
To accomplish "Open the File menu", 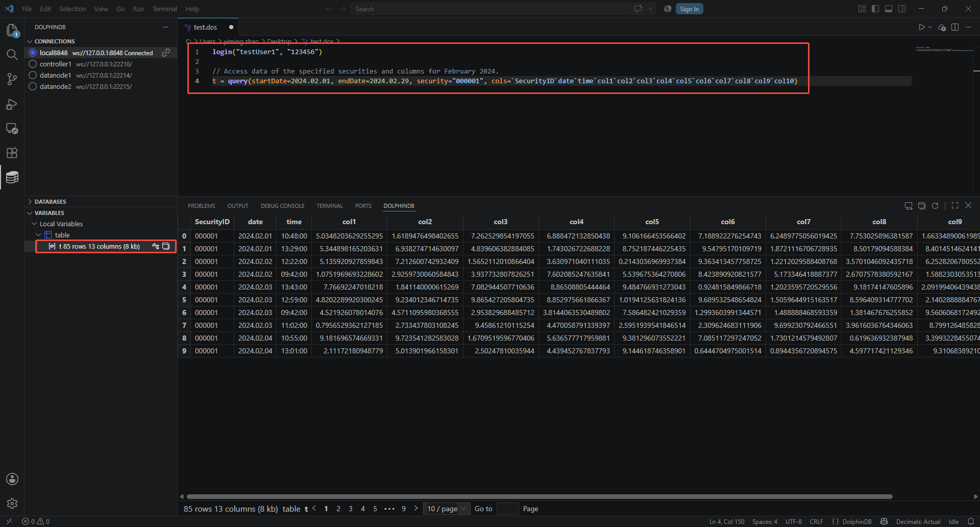I will pyautogui.click(x=27, y=9).
